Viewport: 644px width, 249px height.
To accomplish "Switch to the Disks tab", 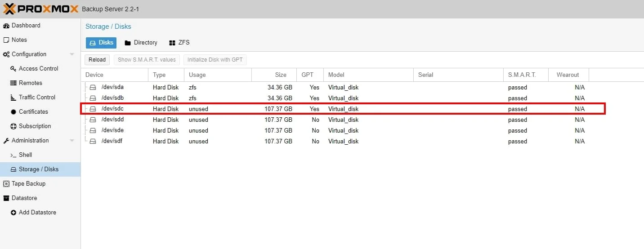I will point(101,43).
